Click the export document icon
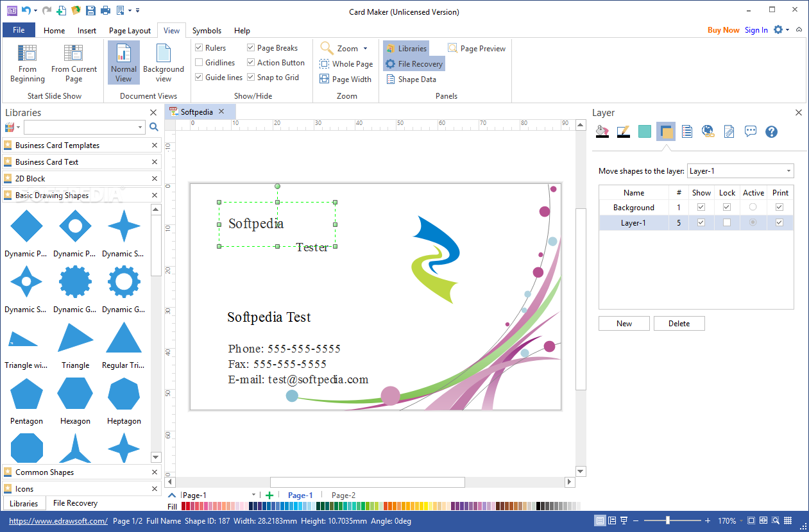809x532 pixels. pyautogui.click(x=120, y=10)
